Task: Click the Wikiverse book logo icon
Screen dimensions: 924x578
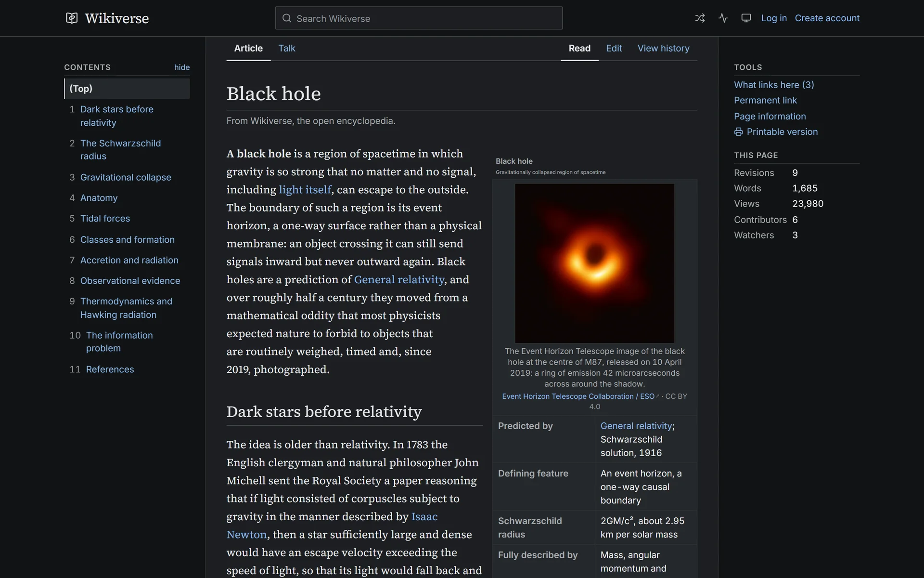Action: (72, 18)
